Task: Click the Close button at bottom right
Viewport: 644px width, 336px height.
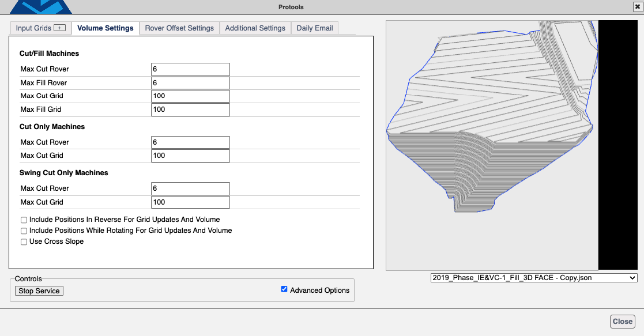Action: [622, 321]
